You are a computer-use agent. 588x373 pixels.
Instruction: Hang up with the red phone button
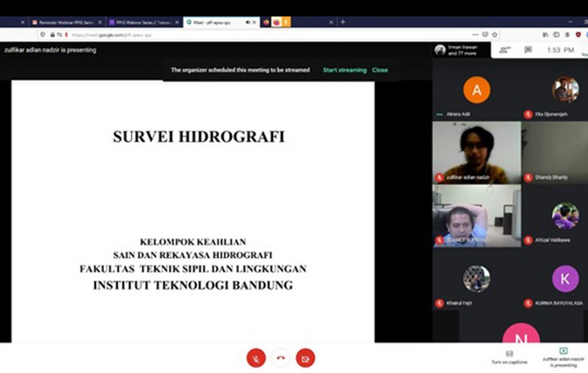pyautogui.click(x=280, y=359)
